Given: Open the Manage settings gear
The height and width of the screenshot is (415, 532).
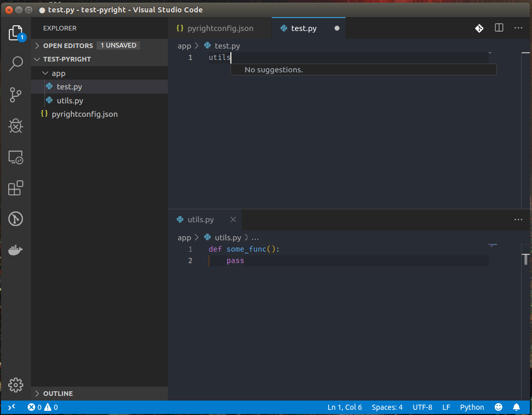Looking at the screenshot, I should [15, 385].
